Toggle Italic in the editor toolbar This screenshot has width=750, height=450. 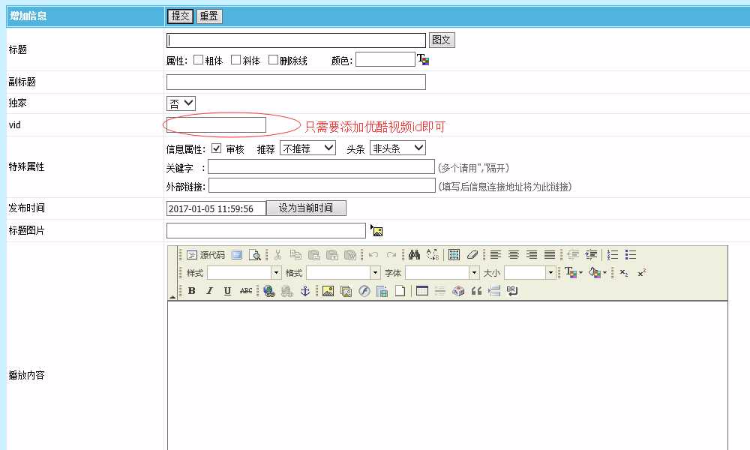click(210, 291)
